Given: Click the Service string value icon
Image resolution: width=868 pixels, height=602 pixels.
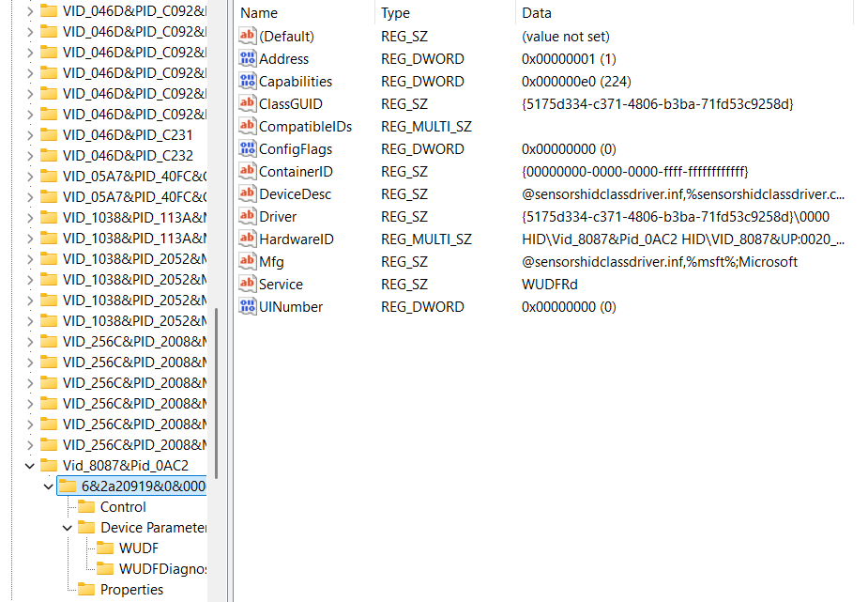Looking at the screenshot, I should 248,284.
